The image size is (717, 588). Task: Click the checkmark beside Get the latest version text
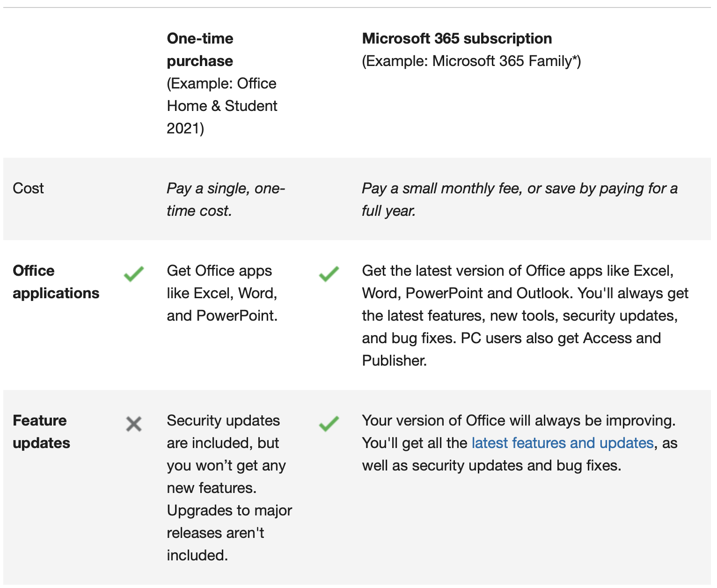[329, 274]
